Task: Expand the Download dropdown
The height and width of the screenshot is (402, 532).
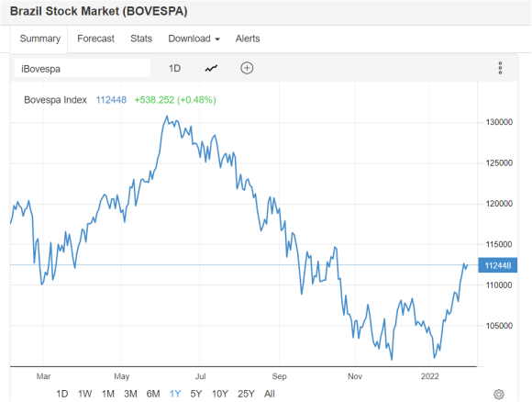Action: pos(194,39)
